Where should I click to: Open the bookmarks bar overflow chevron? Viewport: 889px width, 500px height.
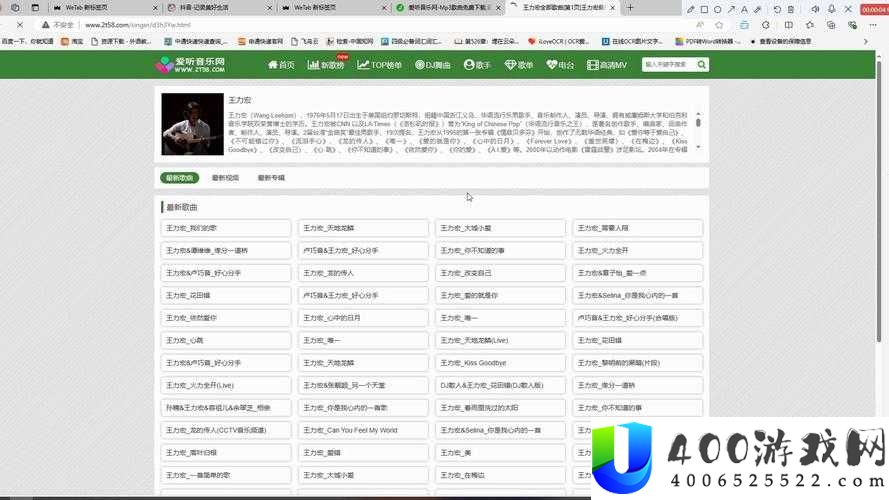(x=865, y=41)
